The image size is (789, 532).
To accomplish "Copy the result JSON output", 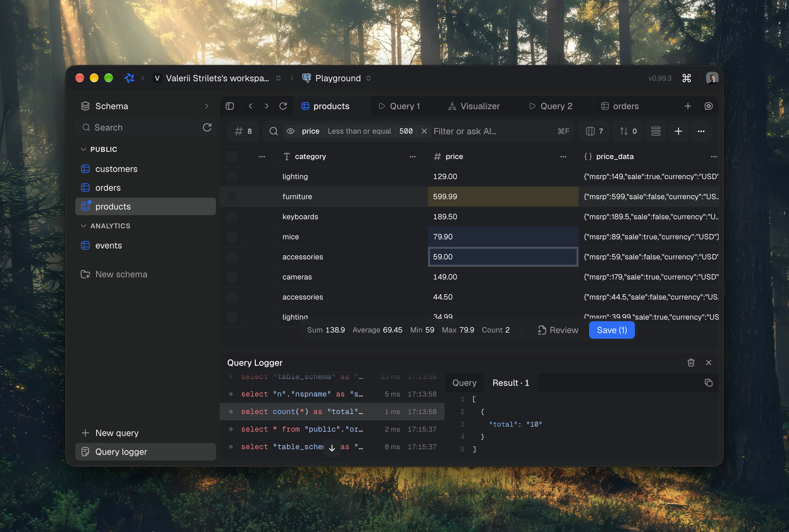I will pyautogui.click(x=709, y=383).
